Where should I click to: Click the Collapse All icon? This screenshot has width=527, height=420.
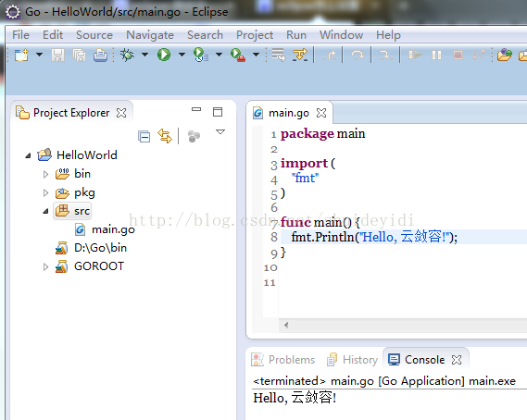click(144, 137)
